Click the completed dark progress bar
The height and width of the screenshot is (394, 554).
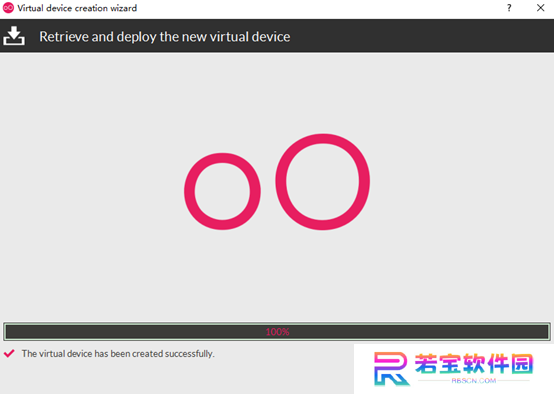click(277, 331)
